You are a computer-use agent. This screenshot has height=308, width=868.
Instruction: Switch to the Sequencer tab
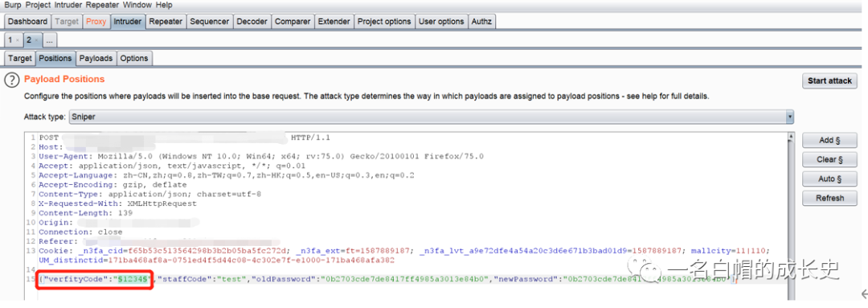point(209,22)
